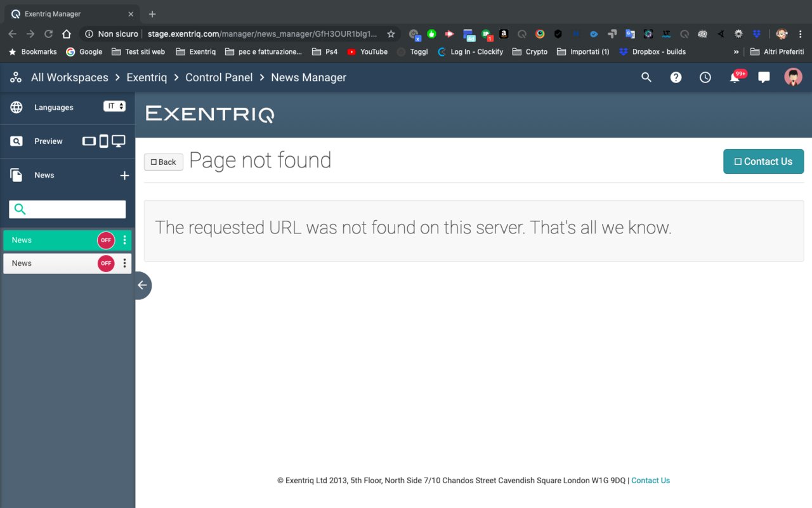Open the history clock icon
812x508 pixels.
[705, 77]
